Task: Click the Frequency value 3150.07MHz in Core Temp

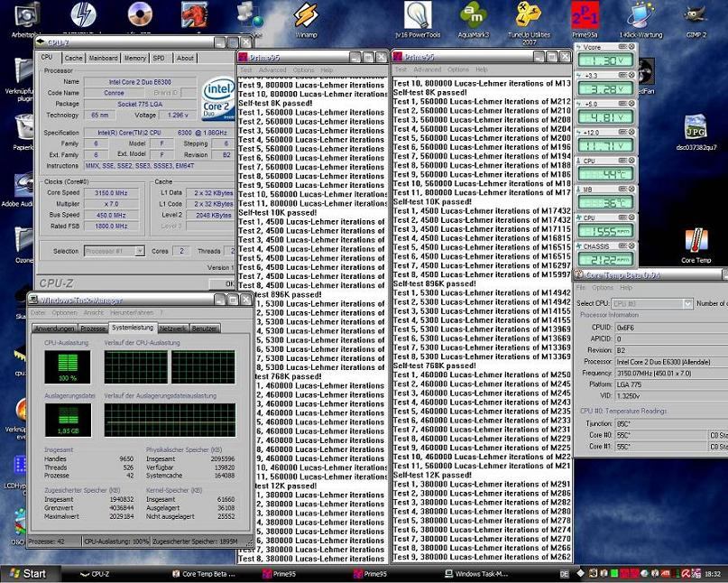Action: click(672, 373)
